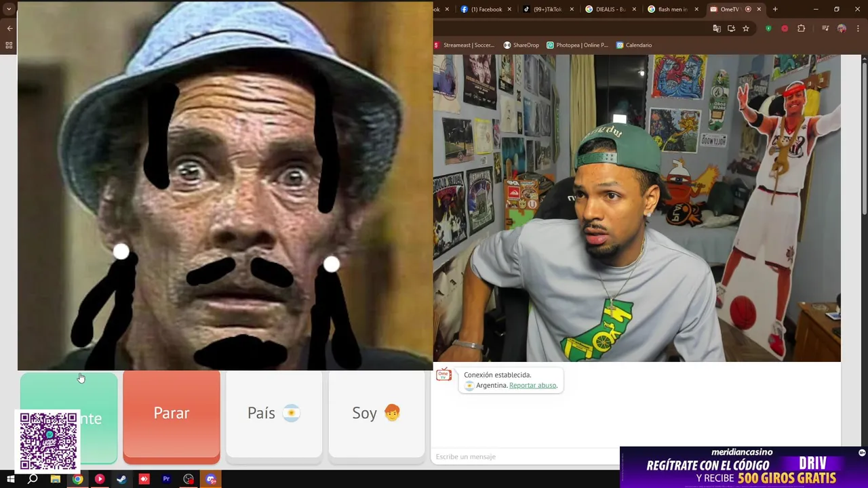Close the OmeTV tab
Screen dimensions: 868x488
pos(759,9)
